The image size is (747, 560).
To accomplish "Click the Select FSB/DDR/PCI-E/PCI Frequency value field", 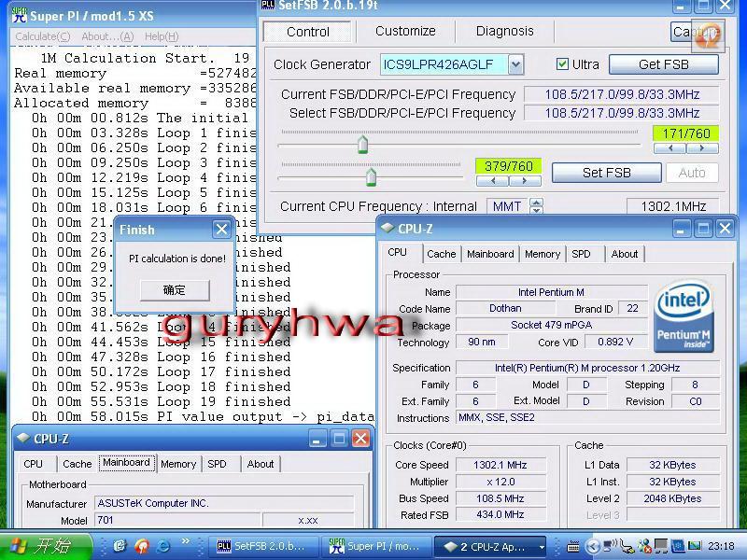I will coord(622,113).
